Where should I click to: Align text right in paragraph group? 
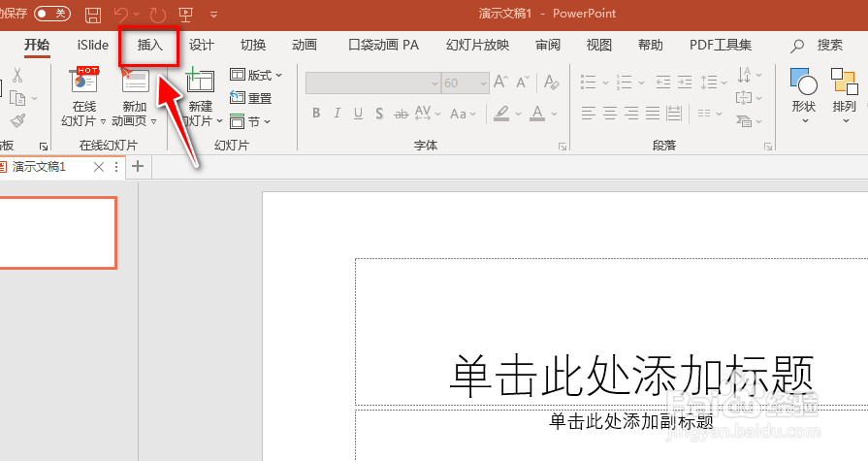click(x=631, y=113)
